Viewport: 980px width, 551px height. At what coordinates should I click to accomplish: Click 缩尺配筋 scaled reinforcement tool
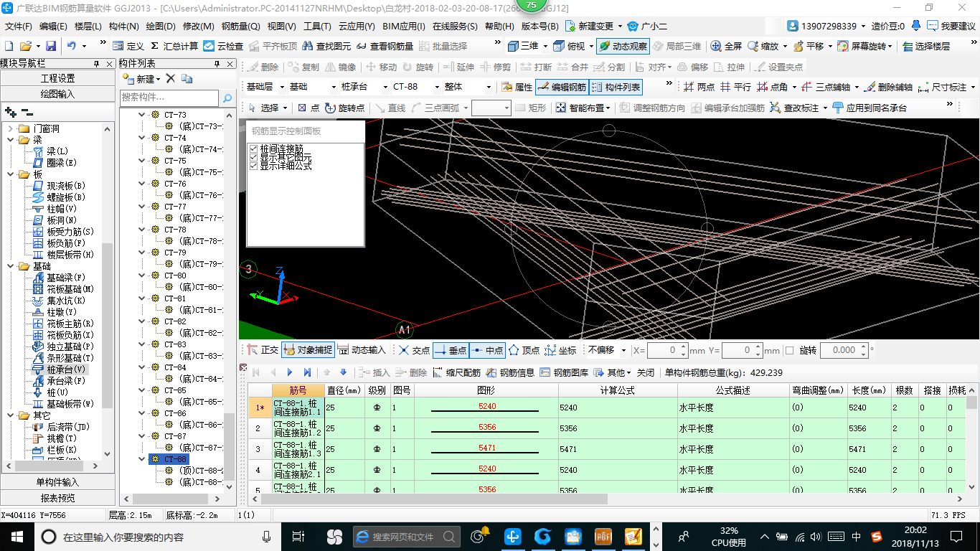(x=456, y=372)
